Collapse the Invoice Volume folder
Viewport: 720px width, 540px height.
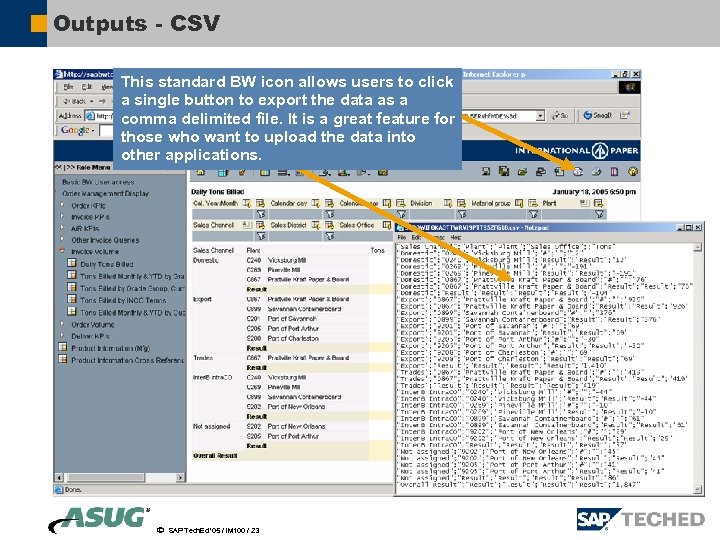tap(62, 251)
